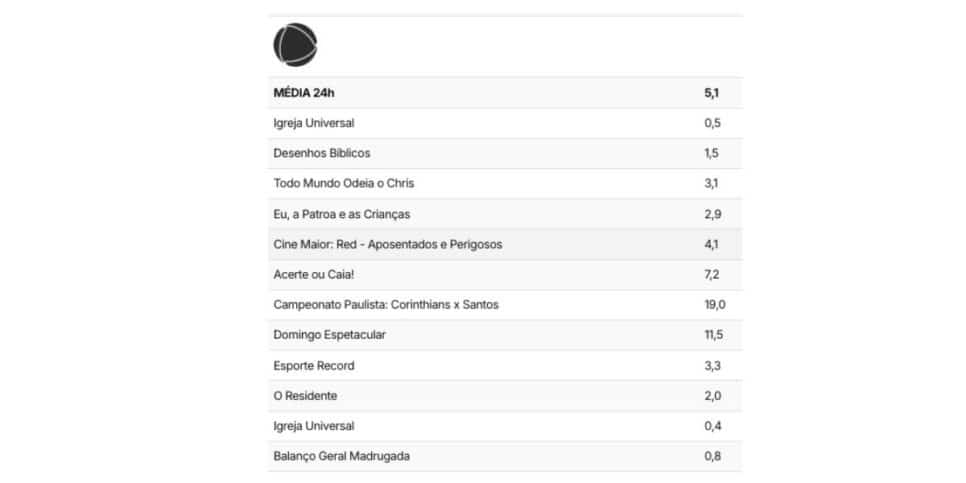Select the Desenhos Bíblicos row
This screenshot has width=966, height=483.
[505, 153]
